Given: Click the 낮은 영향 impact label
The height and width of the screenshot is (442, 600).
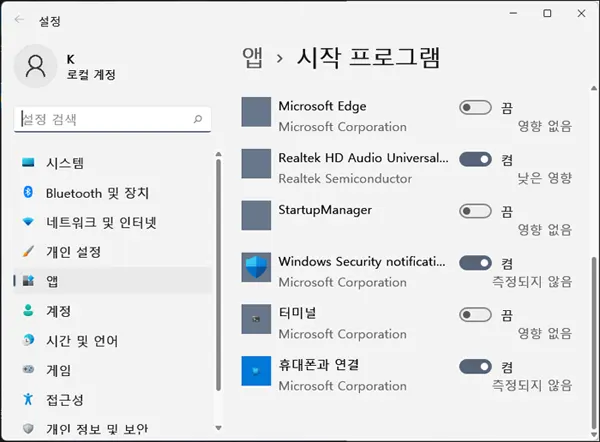Looking at the screenshot, I should 545,178.
